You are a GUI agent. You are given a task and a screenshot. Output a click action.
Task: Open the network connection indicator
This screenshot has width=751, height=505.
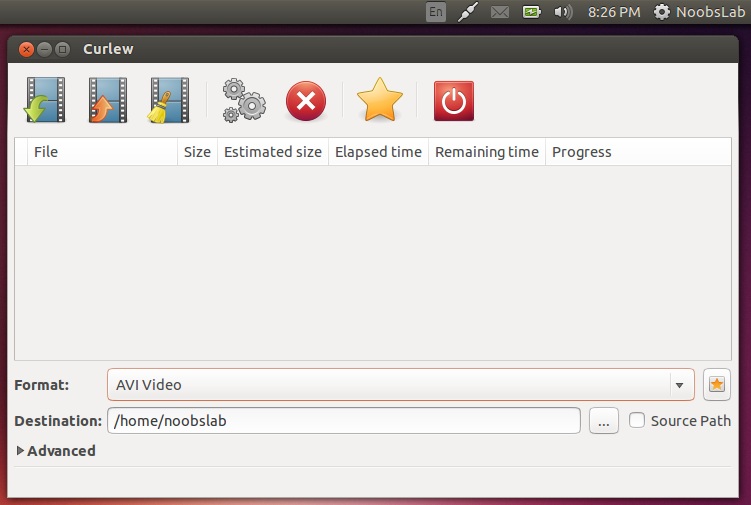[x=467, y=12]
